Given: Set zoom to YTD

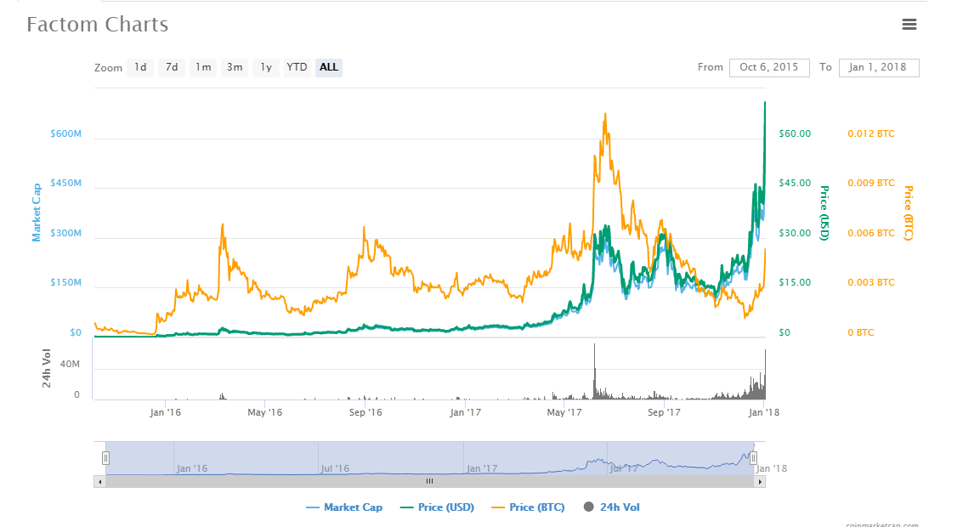Looking at the screenshot, I should point(297,67).
